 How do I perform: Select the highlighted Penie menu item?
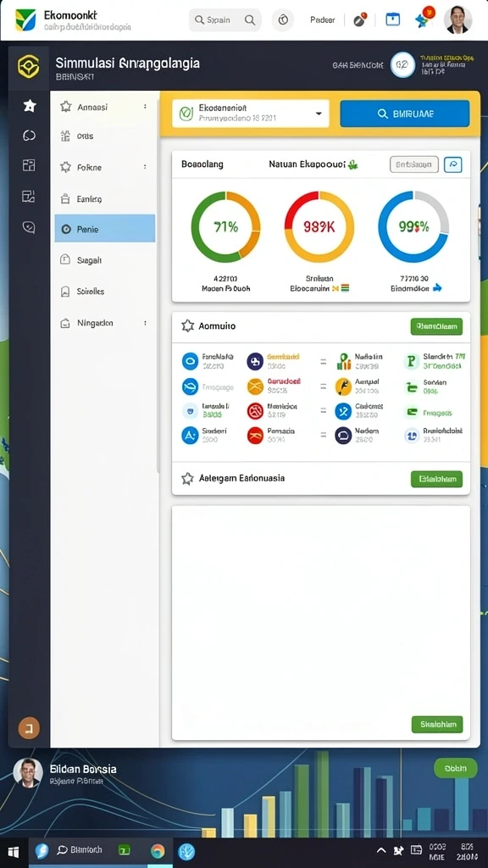(104, 228)
